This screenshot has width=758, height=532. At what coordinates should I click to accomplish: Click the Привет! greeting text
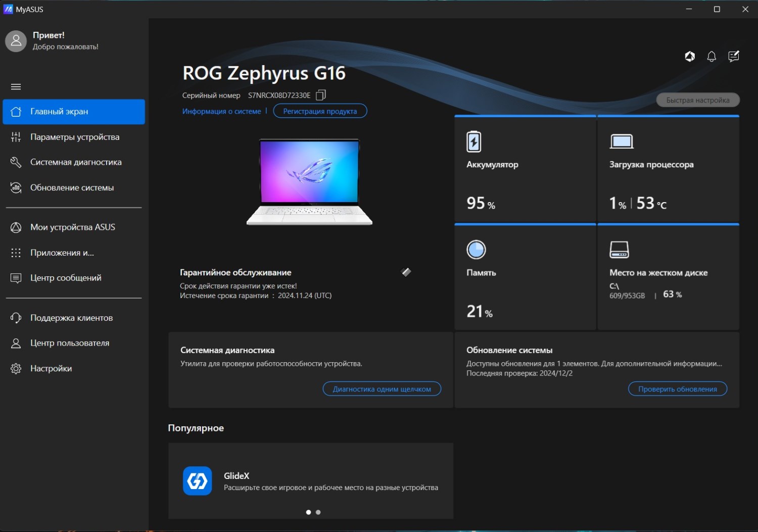point(49,35)
